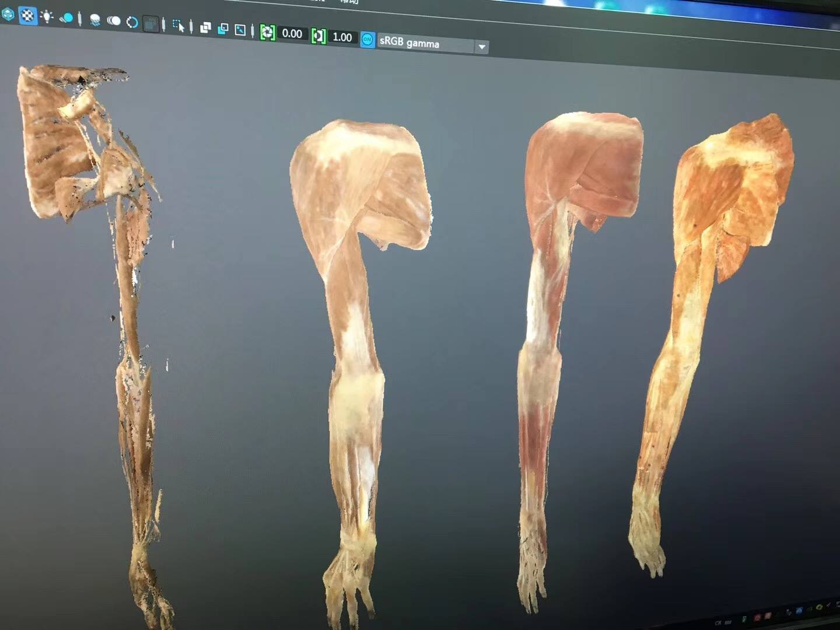The height and width of the screenshot is (630, 840).
Task: Click the gamma reset icon
Action: 318,36
